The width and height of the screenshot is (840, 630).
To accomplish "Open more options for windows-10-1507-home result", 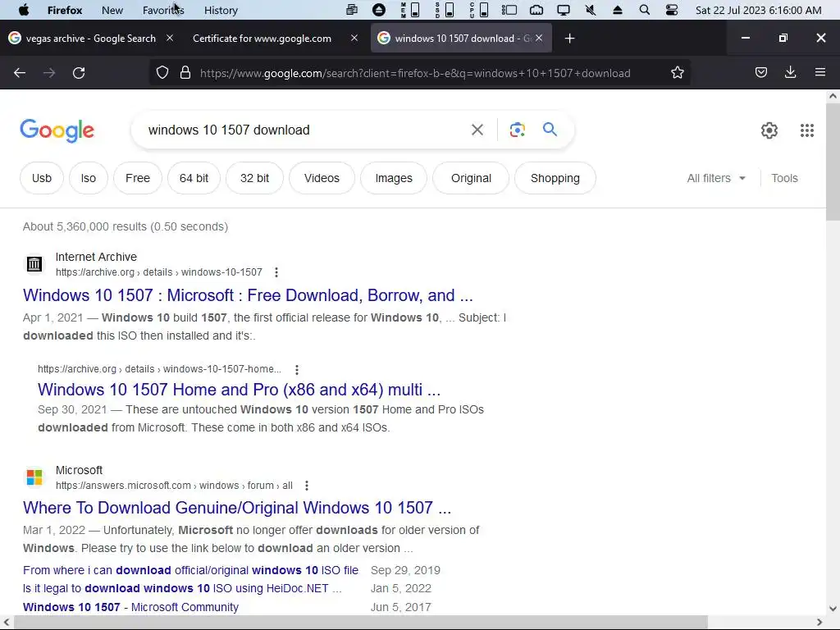I will (x=297, y=369).
